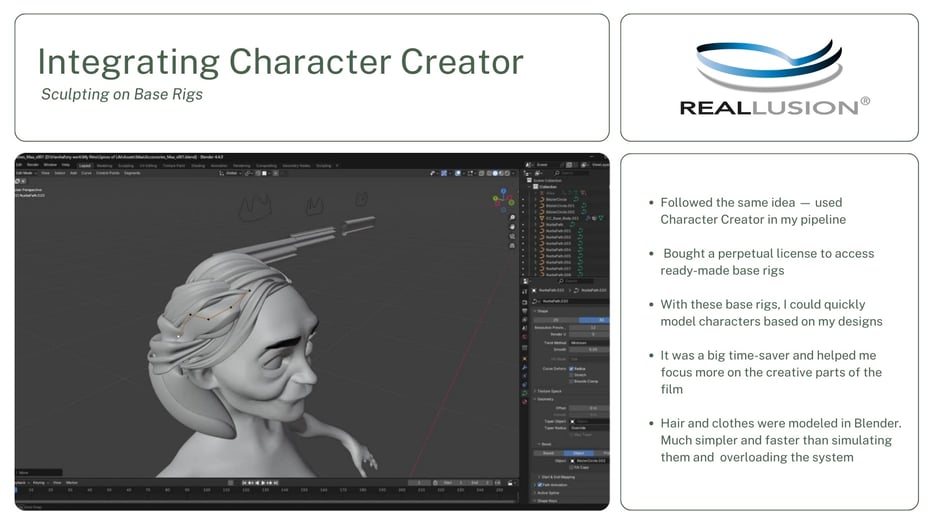Viewport: 932px width, 524px height.
Task: Toggle the Fill Caps checkbox
Action: 571,468
